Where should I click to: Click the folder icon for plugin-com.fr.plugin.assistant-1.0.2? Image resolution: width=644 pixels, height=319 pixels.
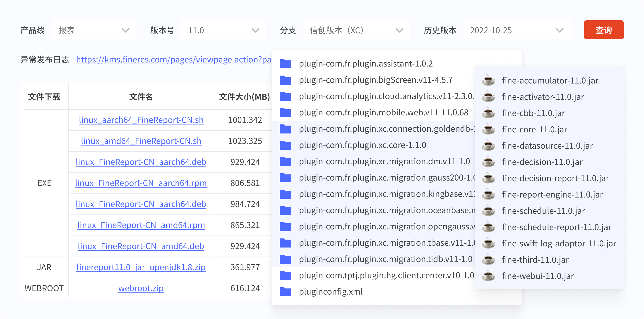point(285,64)
